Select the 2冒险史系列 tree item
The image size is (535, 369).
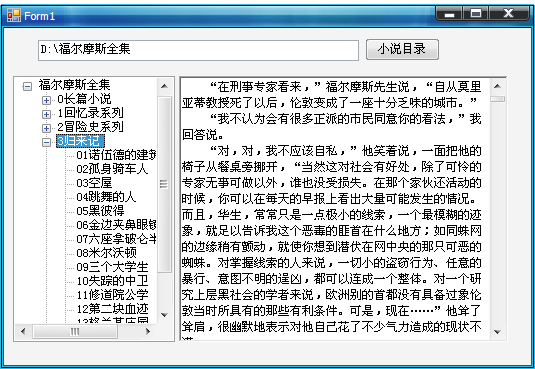(90, 127)
